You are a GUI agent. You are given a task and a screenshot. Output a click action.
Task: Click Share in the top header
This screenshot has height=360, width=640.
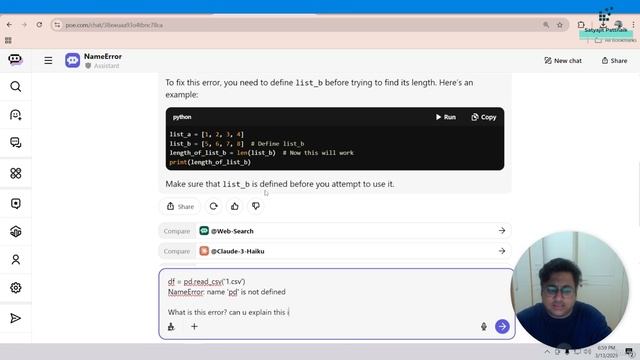click(x=614, y=60)
